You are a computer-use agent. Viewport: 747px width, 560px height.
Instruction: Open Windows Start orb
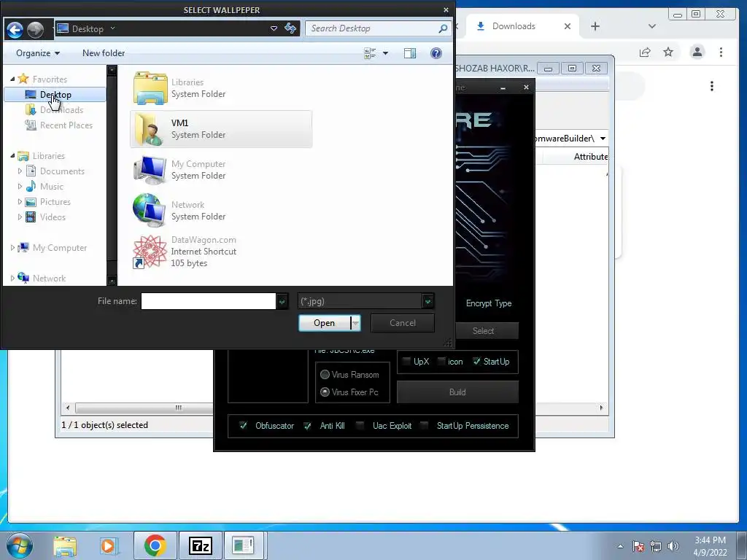point(20,545)
